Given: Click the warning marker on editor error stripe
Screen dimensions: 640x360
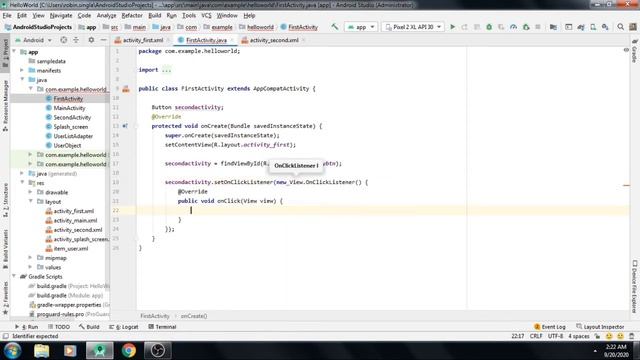Looking at the screenshot, I should 627,186.
